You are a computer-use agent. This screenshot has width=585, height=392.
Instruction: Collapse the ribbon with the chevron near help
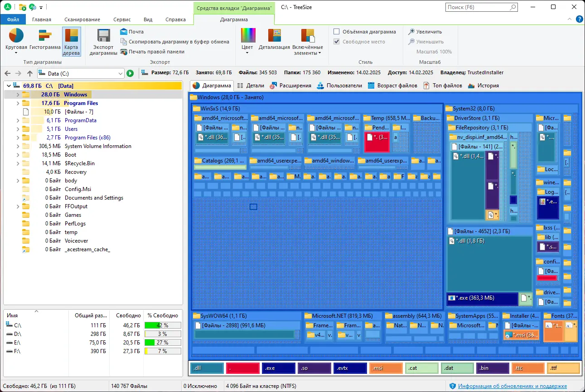[x=570, y=19]
